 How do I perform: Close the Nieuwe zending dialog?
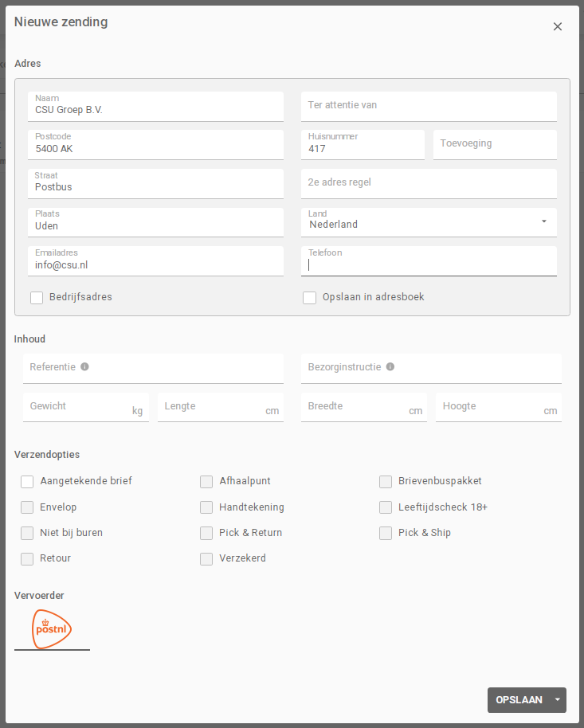click(x=558, y=26)
